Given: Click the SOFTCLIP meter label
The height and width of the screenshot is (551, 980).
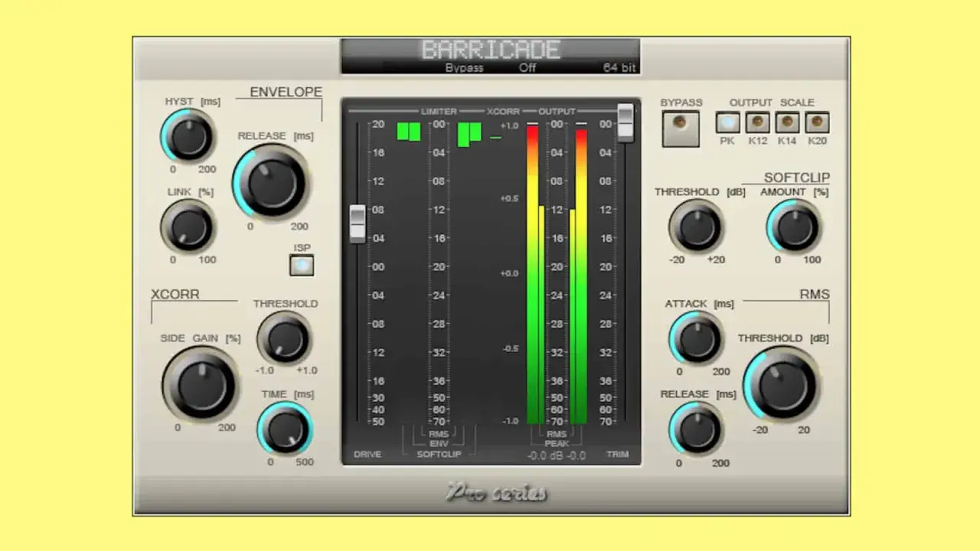Looking at the screenshot, I should pyautogui.click(x=439, y=454).
